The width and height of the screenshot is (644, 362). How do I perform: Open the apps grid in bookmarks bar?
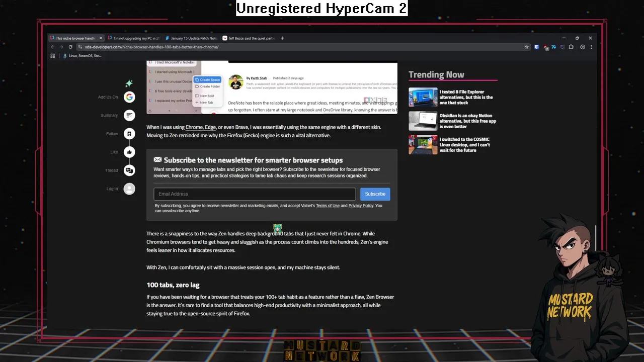click(x=52, y=56)
